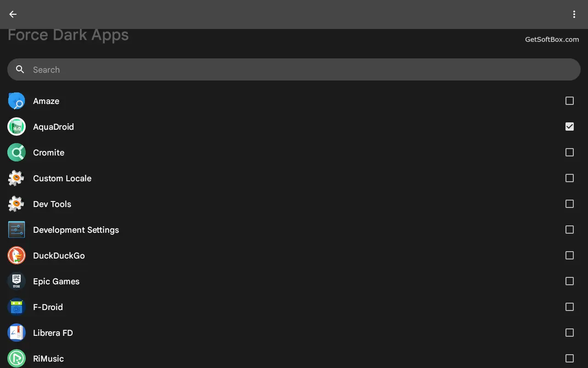588x368 pixels.
Task: Open the three-dot overflow menu
Action: tap(574, 14)
